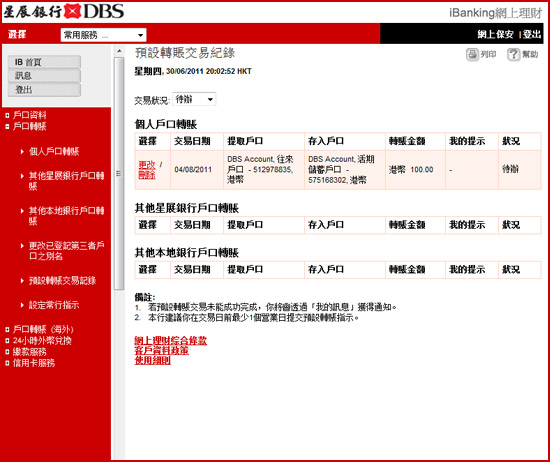The image size is (550, 462).
Task: Click the 其他本地銀行戶口轉賬 section heading in main content
Action: coord(187,253)
